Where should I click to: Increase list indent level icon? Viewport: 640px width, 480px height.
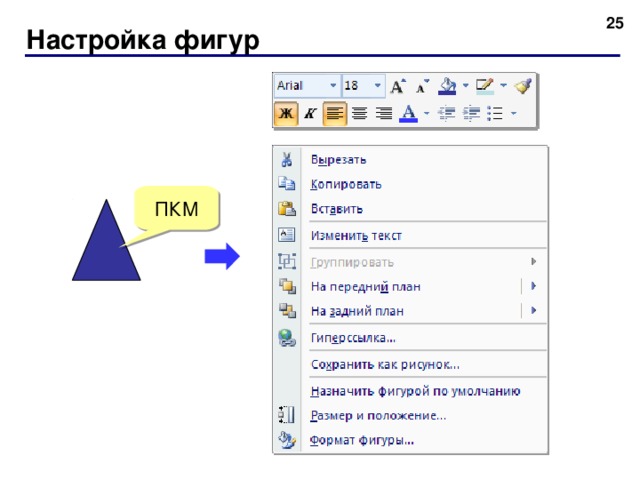(471, 113)
